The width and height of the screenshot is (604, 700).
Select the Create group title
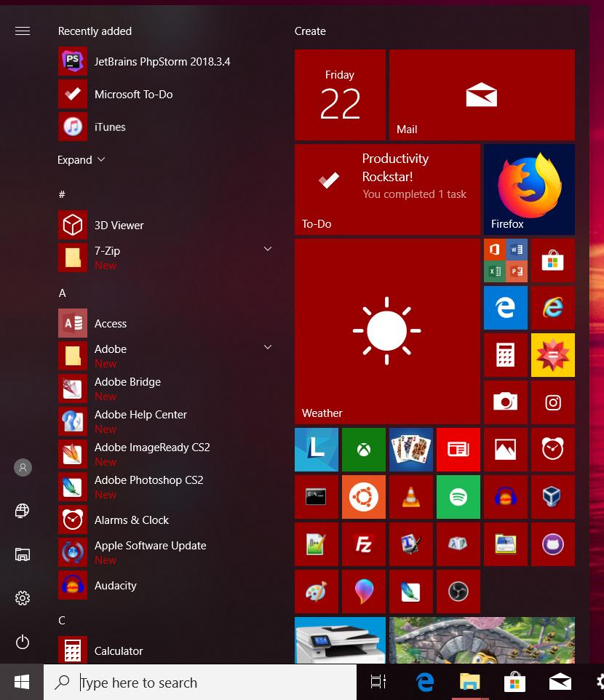(310, 31)
